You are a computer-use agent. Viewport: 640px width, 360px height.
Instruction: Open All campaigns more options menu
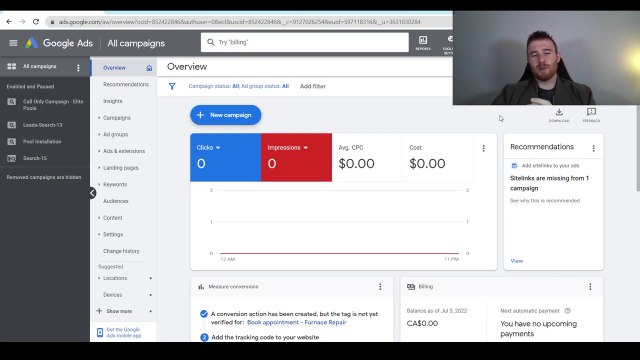pos(78,68)
